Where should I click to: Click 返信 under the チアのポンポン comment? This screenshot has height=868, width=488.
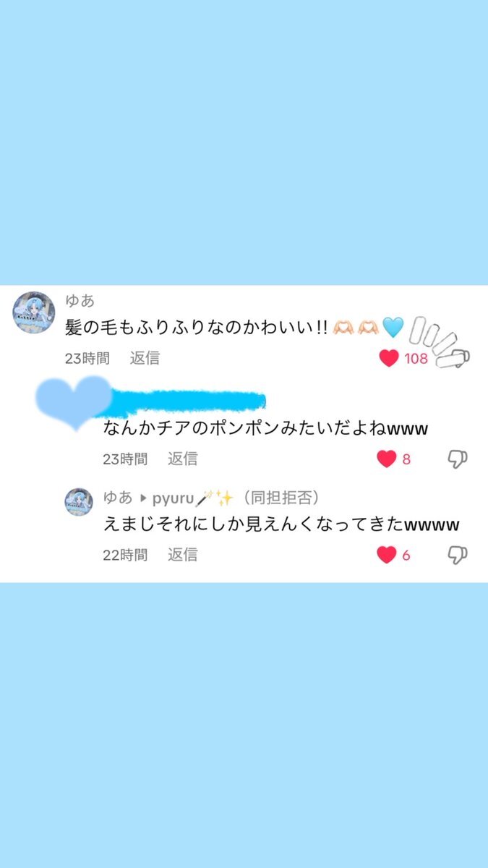point(183,459)
